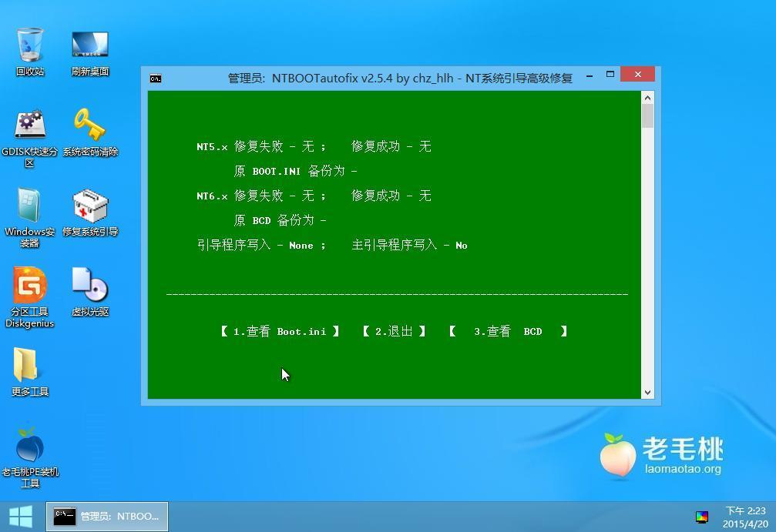
Task: Choose 1.查看 Boot.ini option
Action: pyautogui.click(x=280, y=331)
